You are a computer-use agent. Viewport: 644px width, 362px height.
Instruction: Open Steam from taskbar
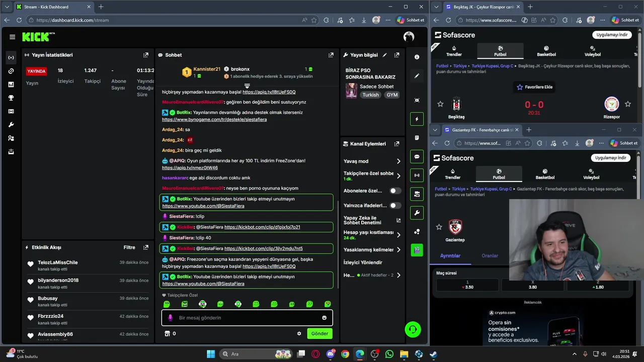click(433, 354)
